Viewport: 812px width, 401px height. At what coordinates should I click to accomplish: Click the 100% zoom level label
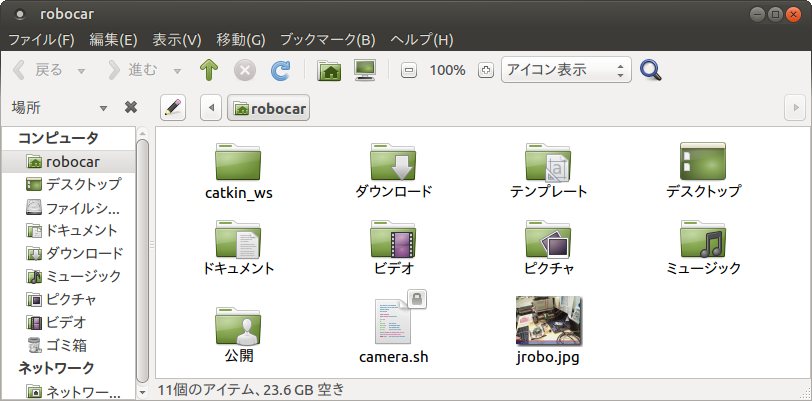pyautogui.click(x=447, y=70)
